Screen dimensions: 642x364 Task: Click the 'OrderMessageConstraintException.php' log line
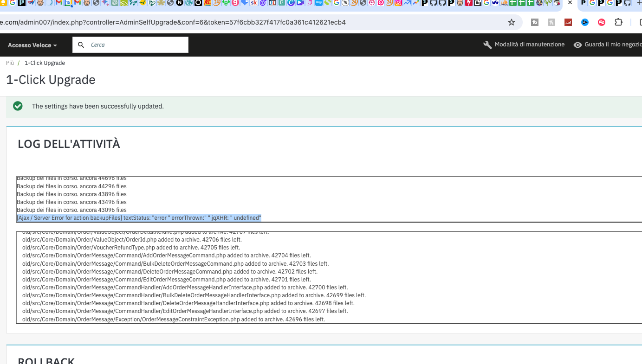coord(174,319)
